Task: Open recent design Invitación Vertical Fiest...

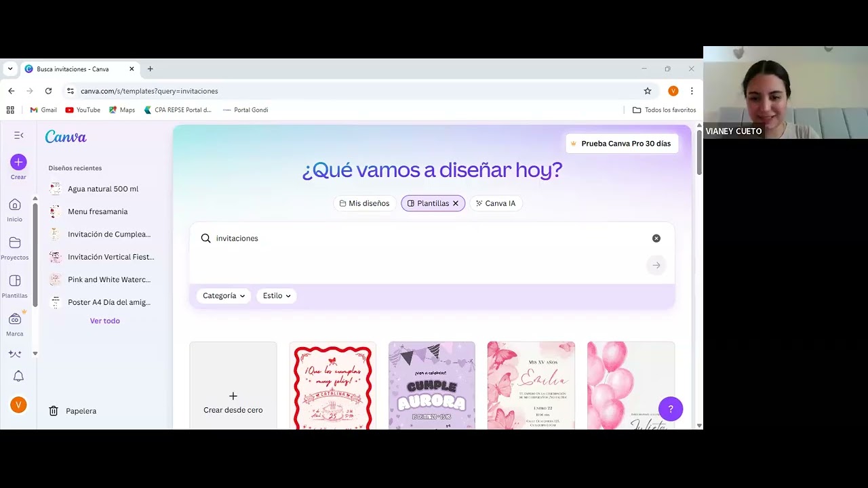Action: click(102, 257)
